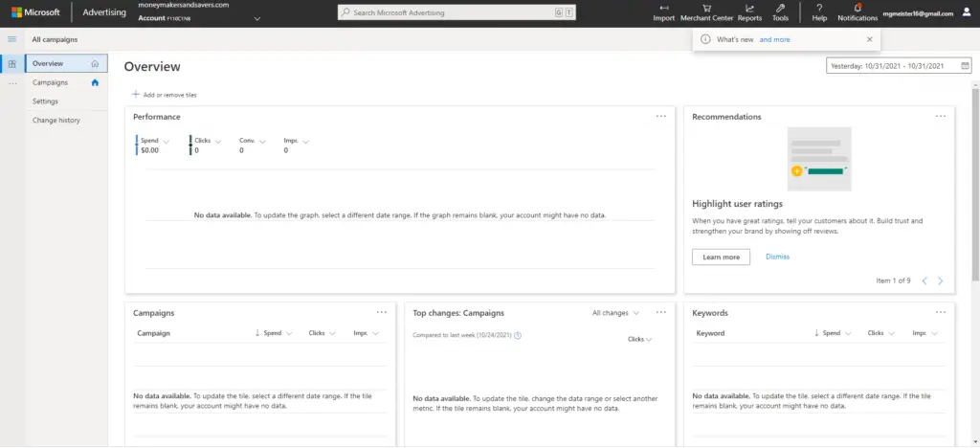This screenshot has width=980, height=448.
Task: Go to previous recommendation item
Action: tap(925, 281)
